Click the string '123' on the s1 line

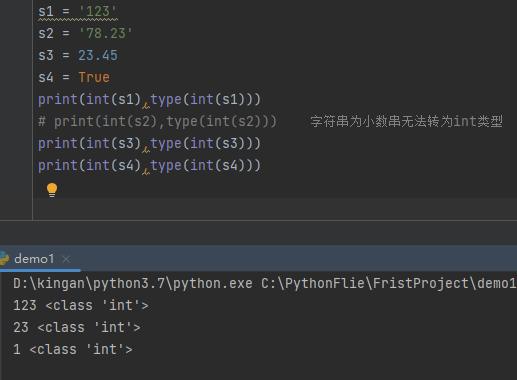pos(98,12)
